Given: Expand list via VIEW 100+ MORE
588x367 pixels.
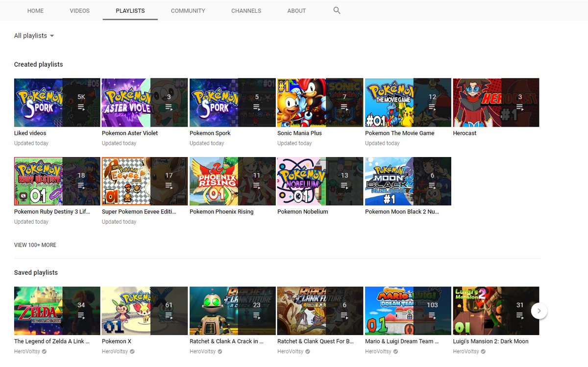Looking at the screenshot, I should click(x=35, y=245).
